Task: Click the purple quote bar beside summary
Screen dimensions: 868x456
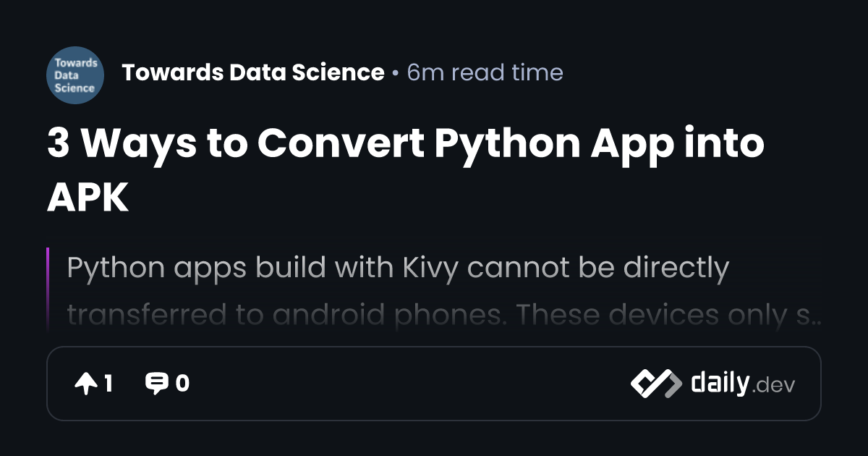Action: pyautogui.click(x=48, y=288)
